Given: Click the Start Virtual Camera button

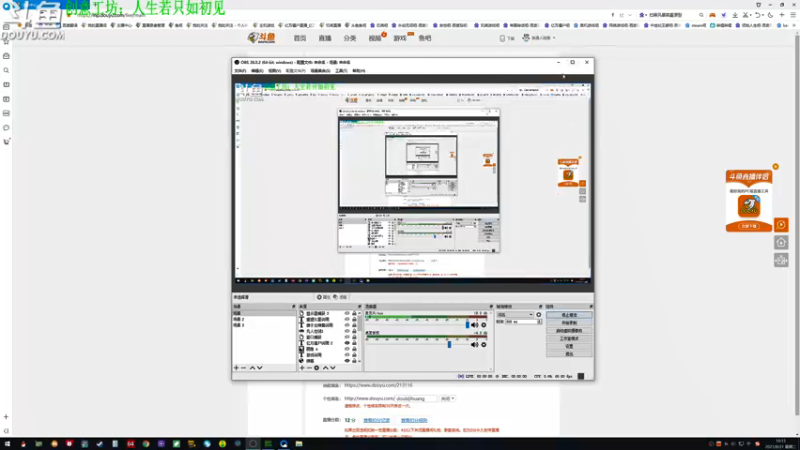Looking at the screenshot, I should 569,331.
